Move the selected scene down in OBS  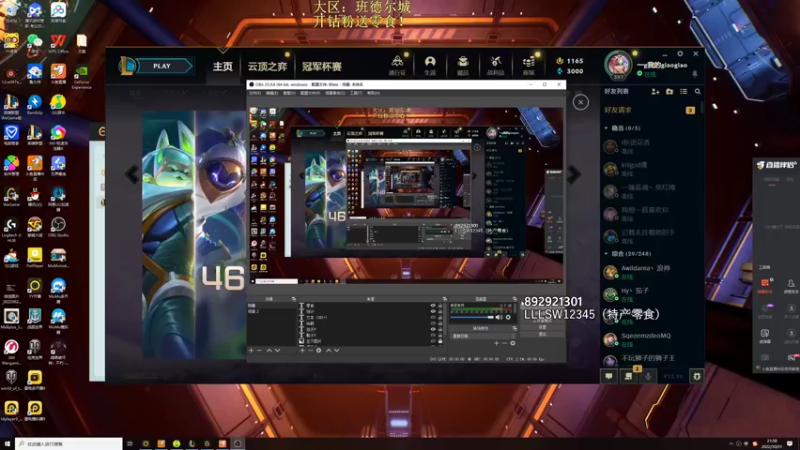(278, 351)
